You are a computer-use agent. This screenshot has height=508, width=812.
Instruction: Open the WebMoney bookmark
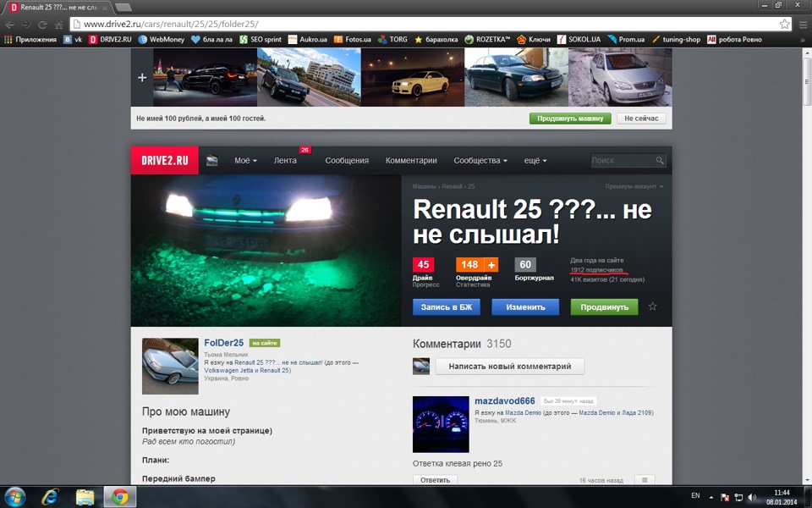point(162,40)
